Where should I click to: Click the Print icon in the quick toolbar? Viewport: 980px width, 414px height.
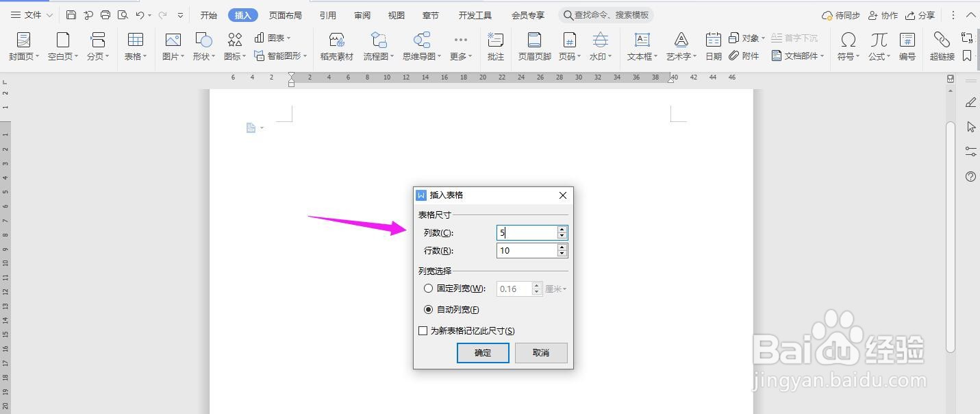click(x=105, y=15)
